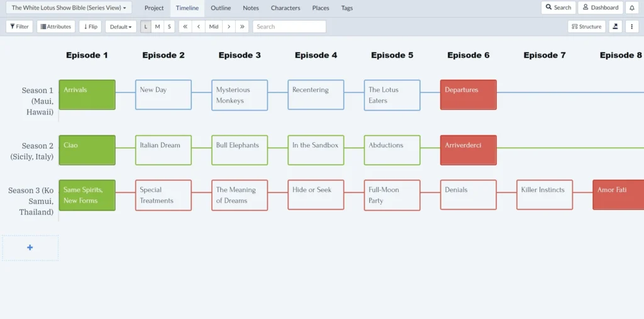Select Small card size S
This screenshot has width=644, height=319.
(x=169, y=26)
